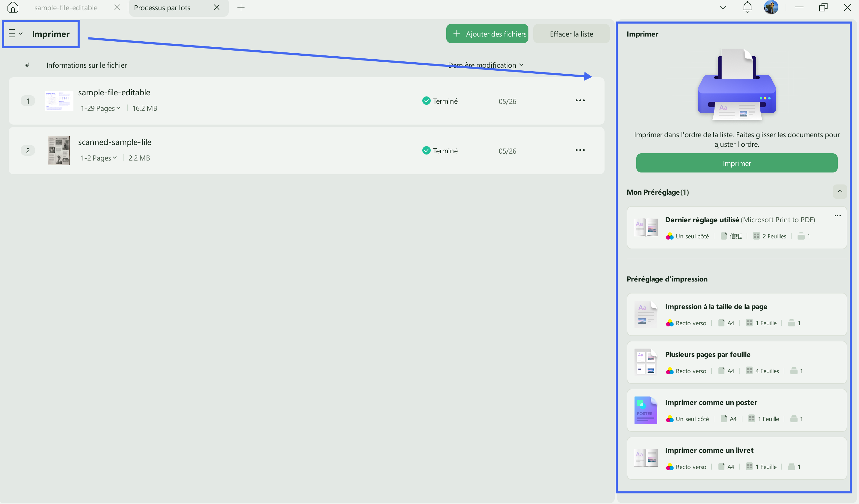Open the title bar dropdown chevron
This screenshot has width=859, height=504.
723,7
